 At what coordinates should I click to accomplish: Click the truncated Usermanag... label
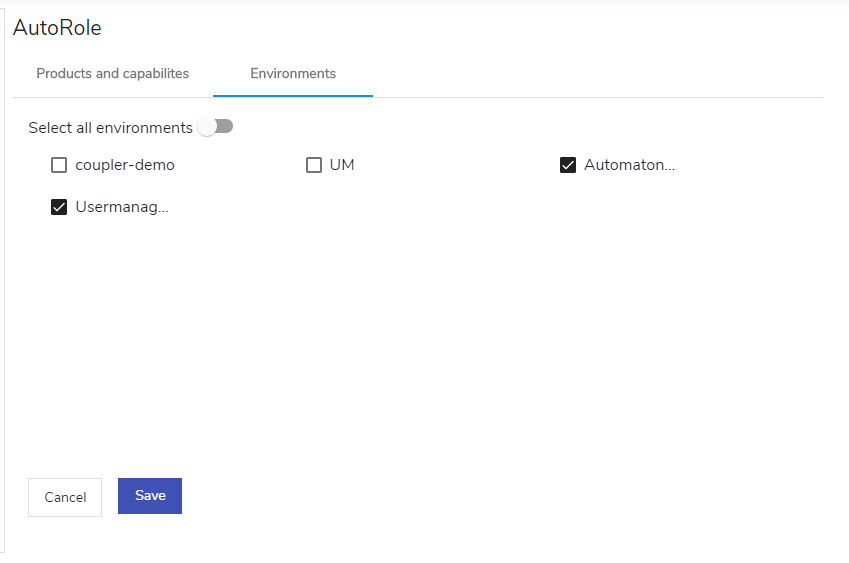click(x=122, y=207)
